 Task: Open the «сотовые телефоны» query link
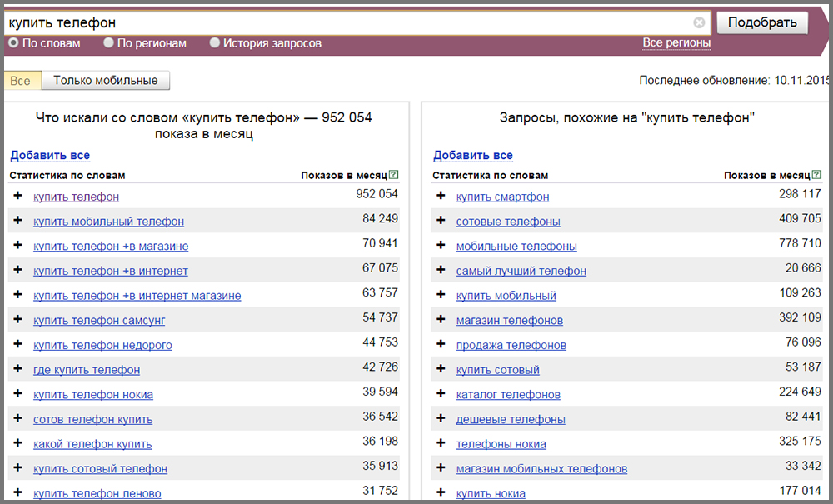[x=508, y=221]
